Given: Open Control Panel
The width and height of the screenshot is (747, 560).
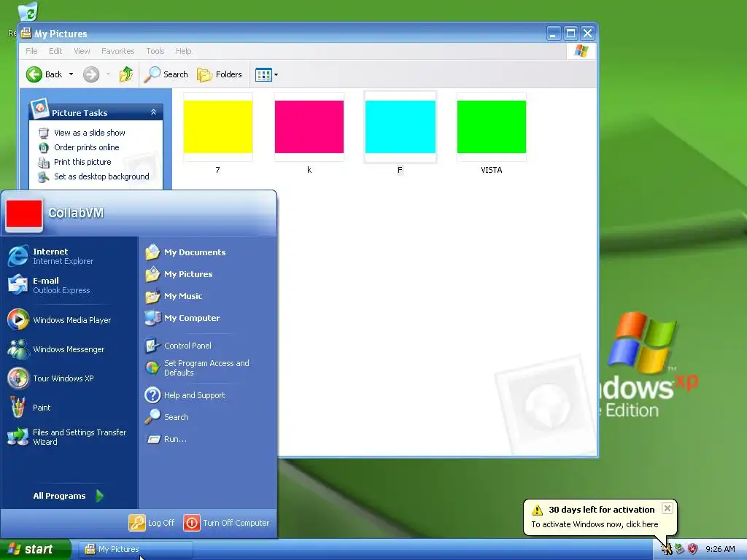Looking at the screenshot, I should (178, 346).
